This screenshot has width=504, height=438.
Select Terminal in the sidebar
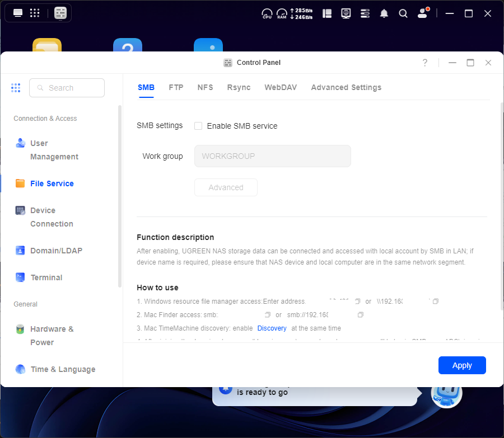point(46,277)
